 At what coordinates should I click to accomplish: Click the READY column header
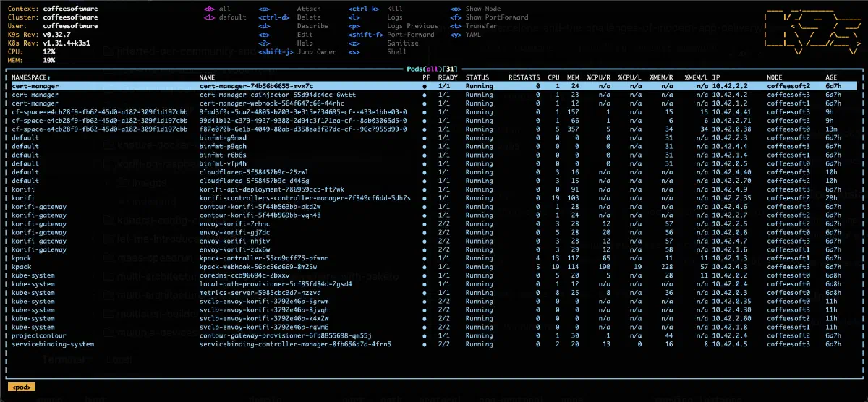[448, 77]
